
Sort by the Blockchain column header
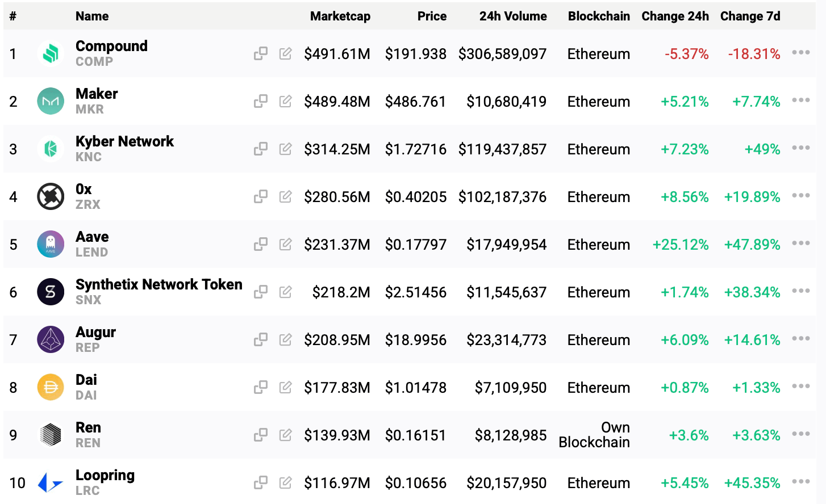tap(599, 16)
